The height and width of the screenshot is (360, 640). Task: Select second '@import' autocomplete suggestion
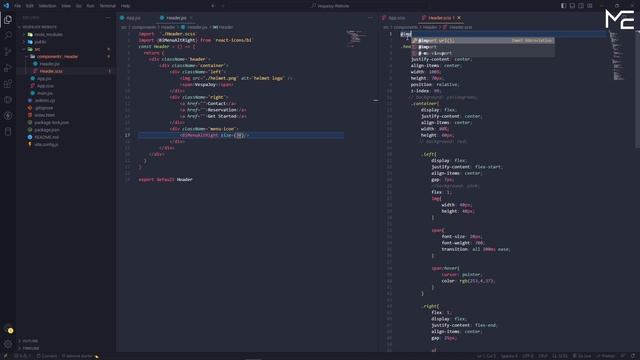pyautogui.click(x=483, y=47)
